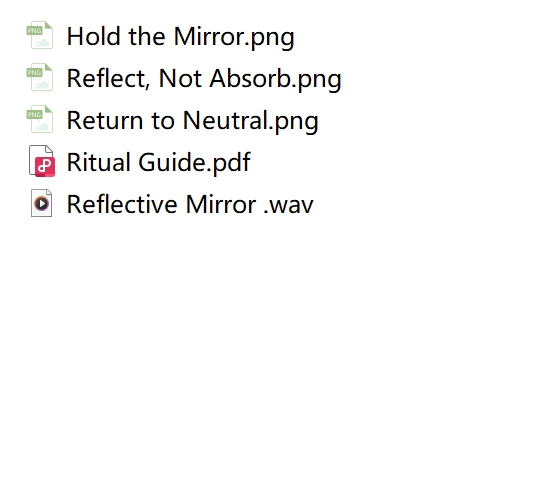
Task: Click the word 'Absorb' in the second file name
Action: click(x=250, y=78)
